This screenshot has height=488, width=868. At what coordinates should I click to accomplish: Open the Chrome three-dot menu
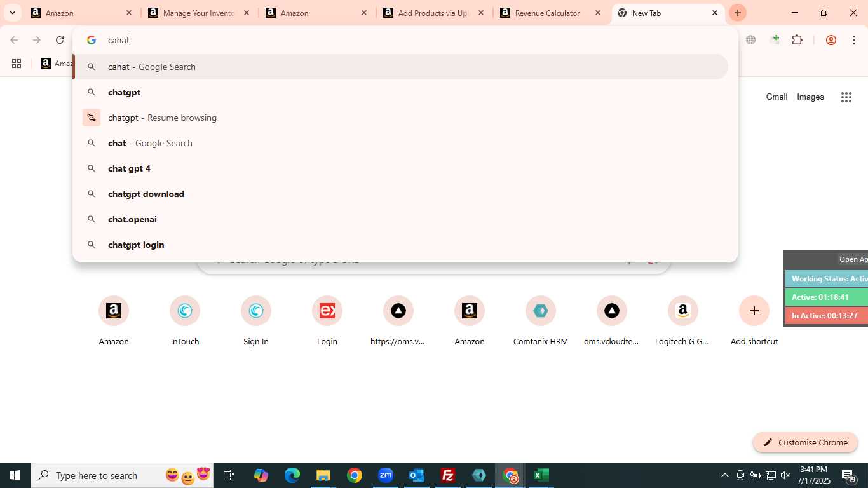(854, 40)
